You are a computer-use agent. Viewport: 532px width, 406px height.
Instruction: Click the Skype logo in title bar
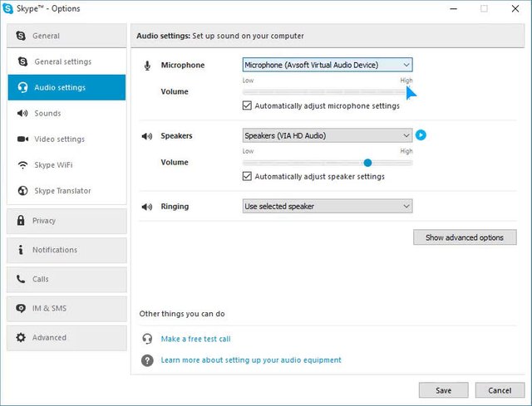7,8
